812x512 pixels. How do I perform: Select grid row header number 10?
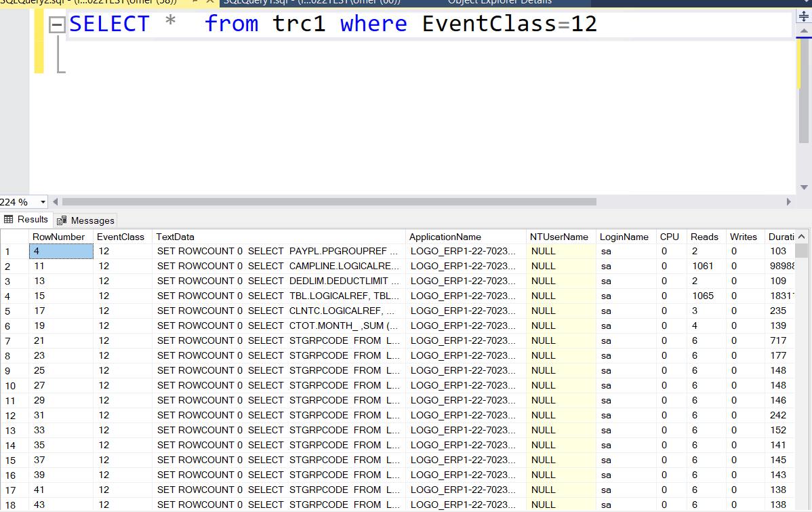[14, 386]
